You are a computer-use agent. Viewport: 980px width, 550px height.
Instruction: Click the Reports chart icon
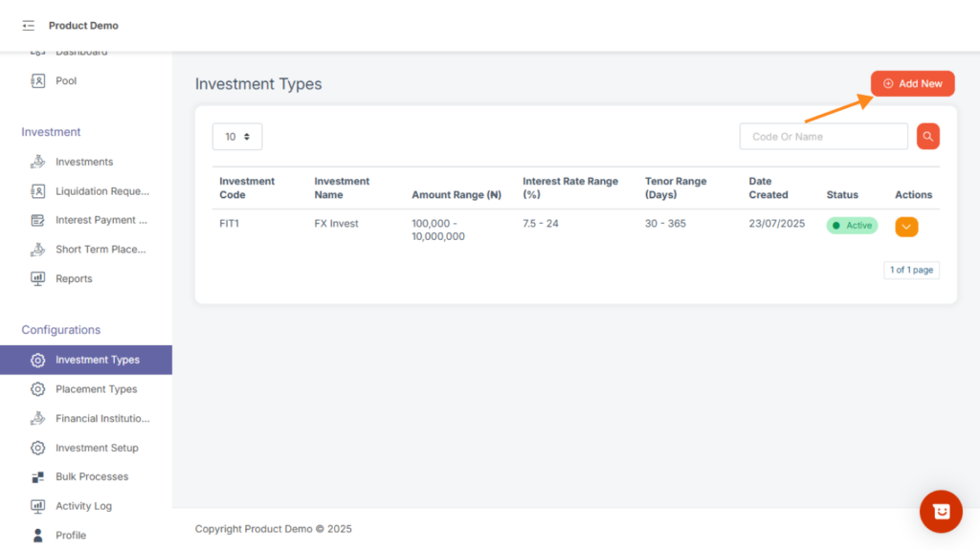pos(38,278)
